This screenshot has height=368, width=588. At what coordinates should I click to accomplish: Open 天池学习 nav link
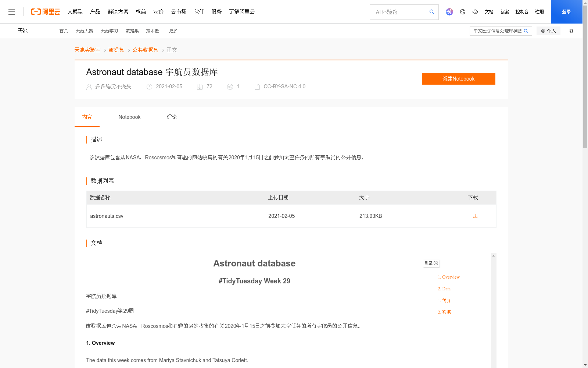click(109, 31)
